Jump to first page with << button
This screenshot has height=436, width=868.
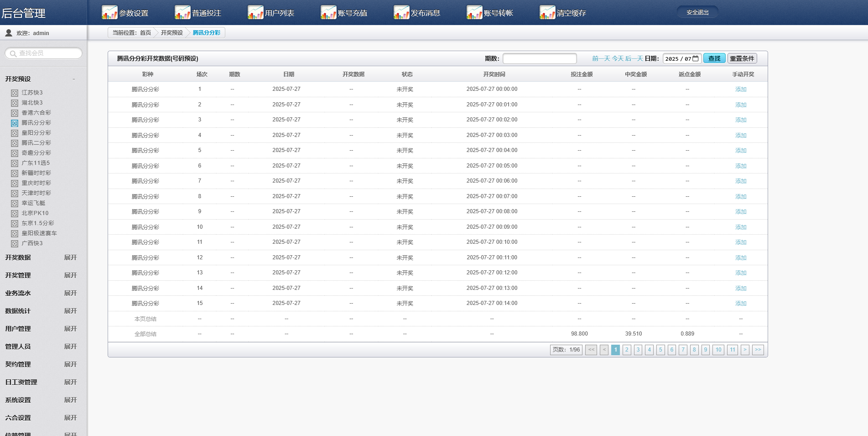(591, 350)
